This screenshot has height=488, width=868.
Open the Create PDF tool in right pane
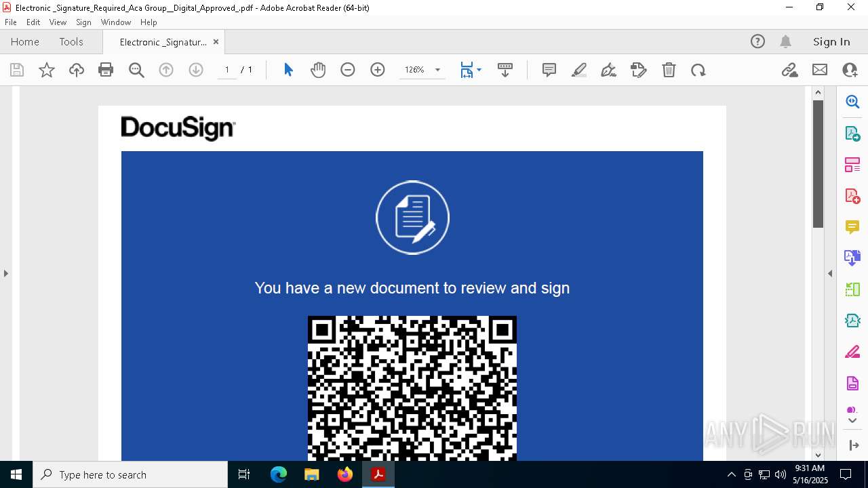(x=852, y=196)
